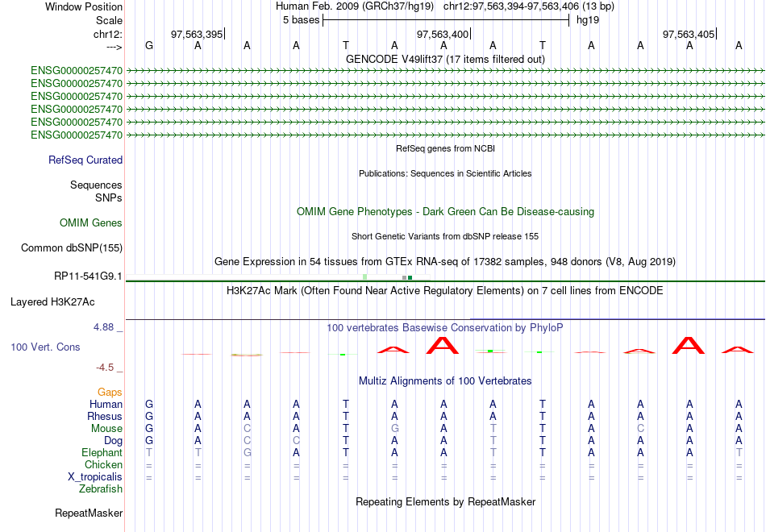
Task: Click the 5 bases scale label
Action: (301, 20)
